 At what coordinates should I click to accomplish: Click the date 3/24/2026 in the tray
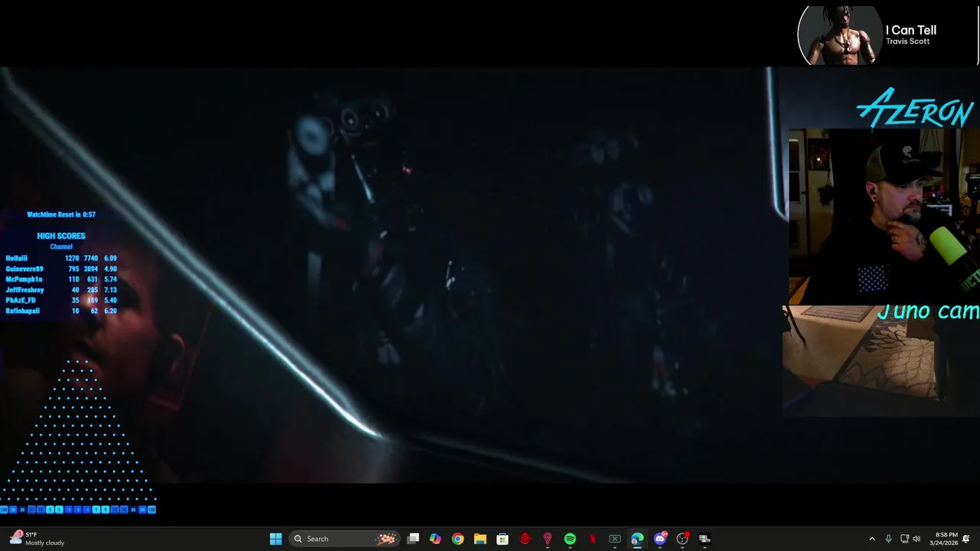[944, 543]
